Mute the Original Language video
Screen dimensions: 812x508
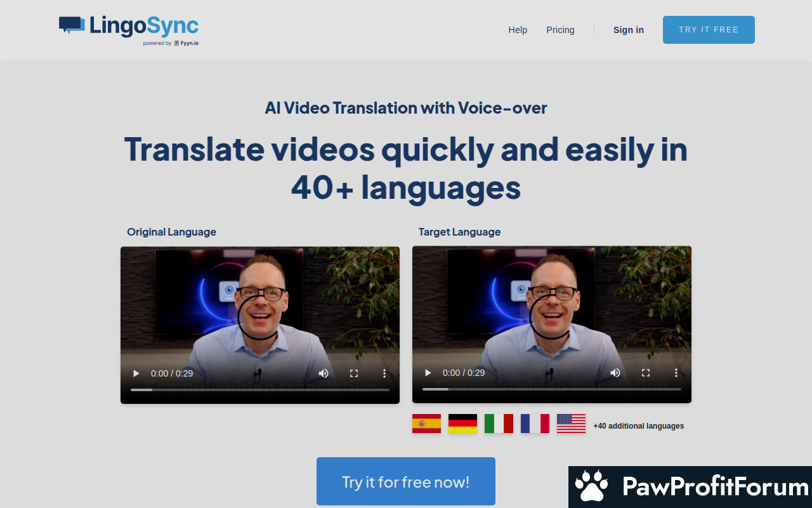pos(324,373)
